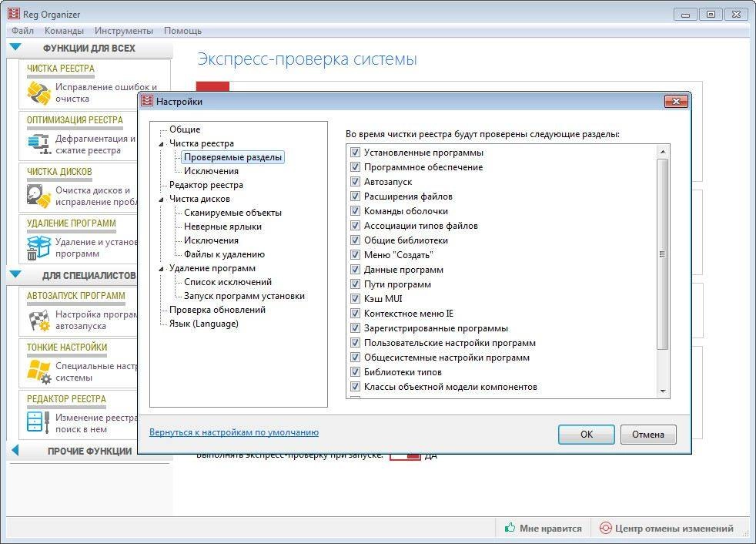Image resolution: width=756 pixels, height=544 pixels.
Task: Open ЧИСТКА РЕЕСТРА heading in sidebar
Action: [x=61, y=69]
